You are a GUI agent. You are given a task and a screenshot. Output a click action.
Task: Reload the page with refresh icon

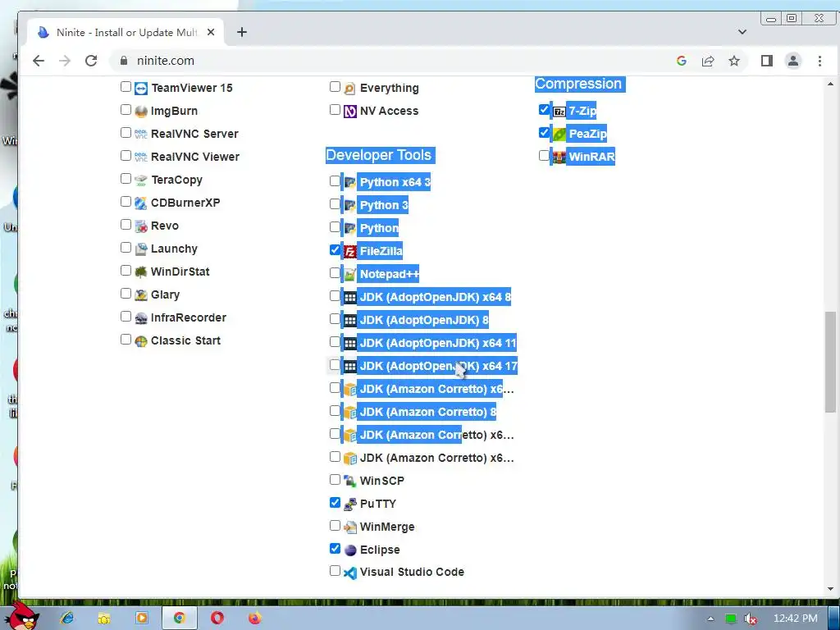[x=91, y=61]
